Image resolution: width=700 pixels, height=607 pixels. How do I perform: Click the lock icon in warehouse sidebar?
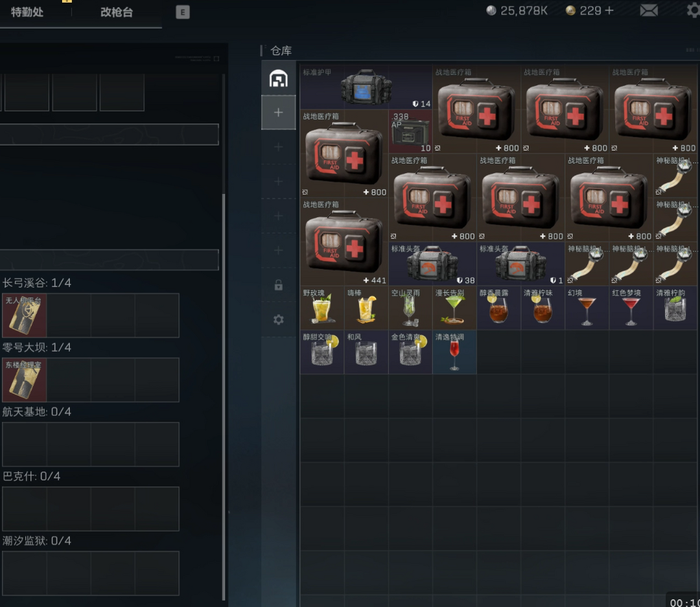(279, 285)
